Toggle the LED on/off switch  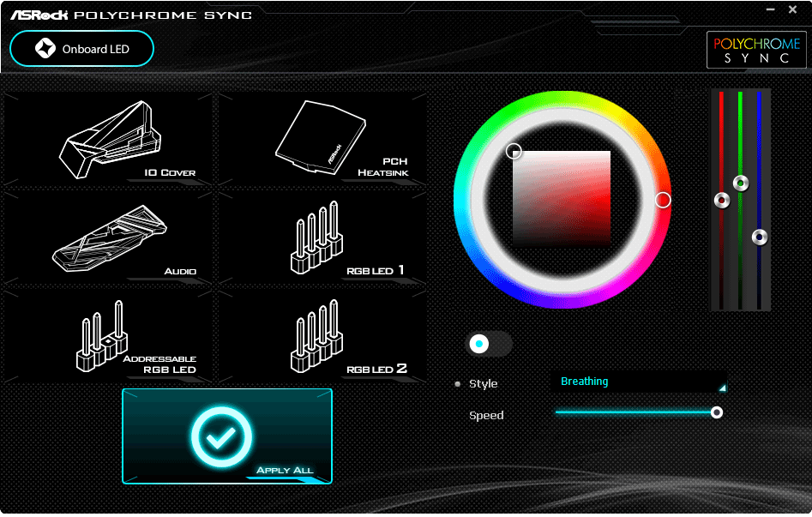click(489, 344)
